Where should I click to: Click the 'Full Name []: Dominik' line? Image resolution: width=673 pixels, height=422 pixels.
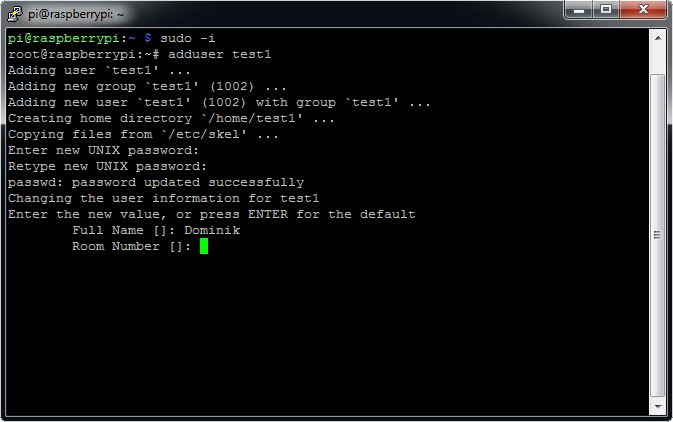tap(156, 230)
